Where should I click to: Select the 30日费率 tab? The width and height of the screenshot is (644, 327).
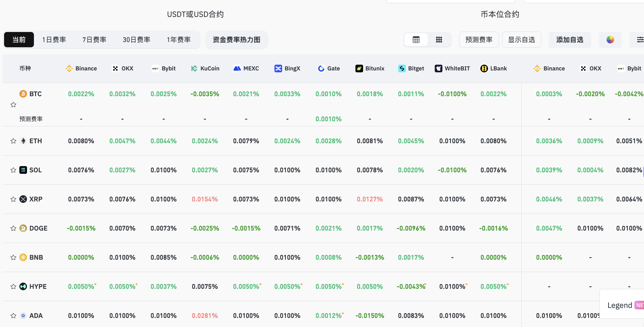[136, 40]
